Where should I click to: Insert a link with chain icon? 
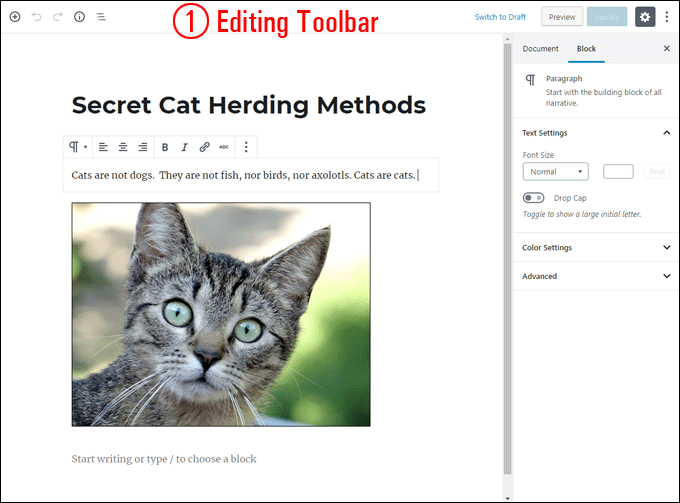point(204,147)
